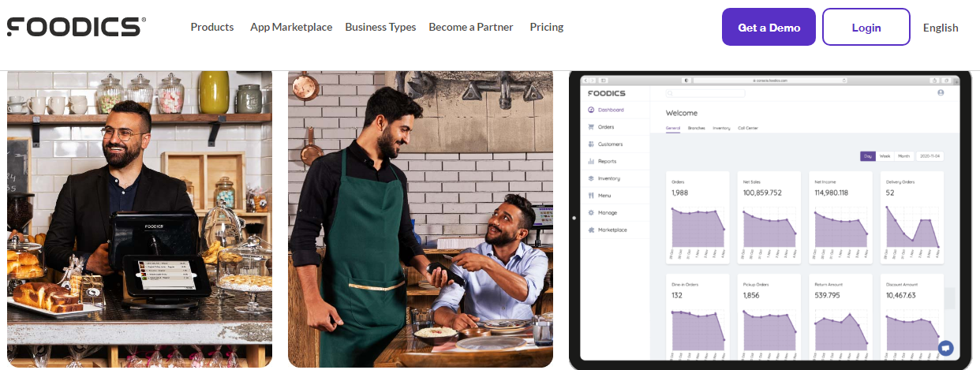
Task: Select the Week period toggle
Action: click(x=885, y=156)
